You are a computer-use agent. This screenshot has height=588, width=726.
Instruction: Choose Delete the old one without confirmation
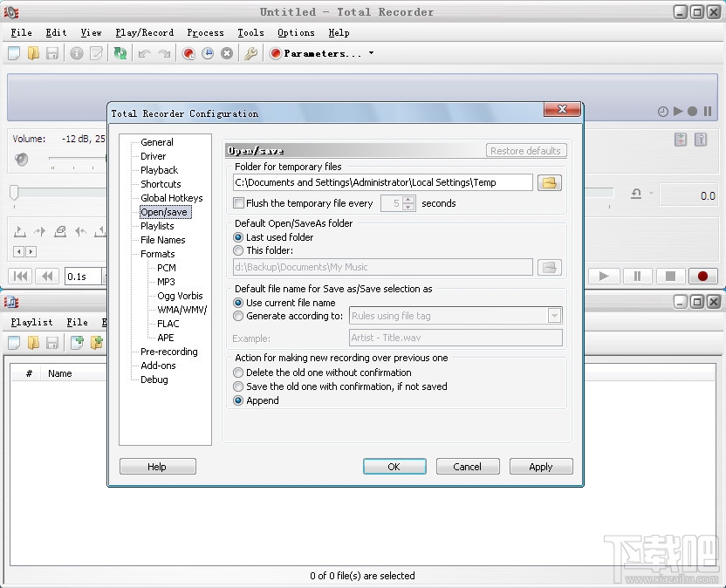tap(238, 373)
